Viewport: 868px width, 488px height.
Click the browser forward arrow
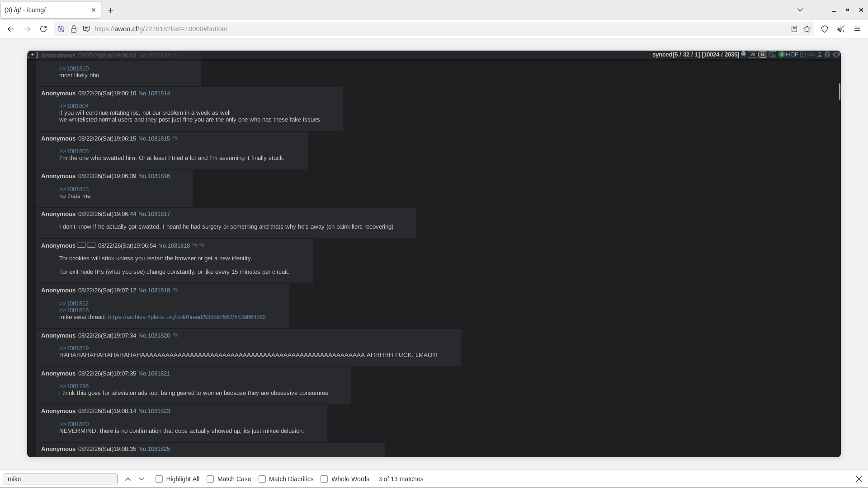click(27, 29)
